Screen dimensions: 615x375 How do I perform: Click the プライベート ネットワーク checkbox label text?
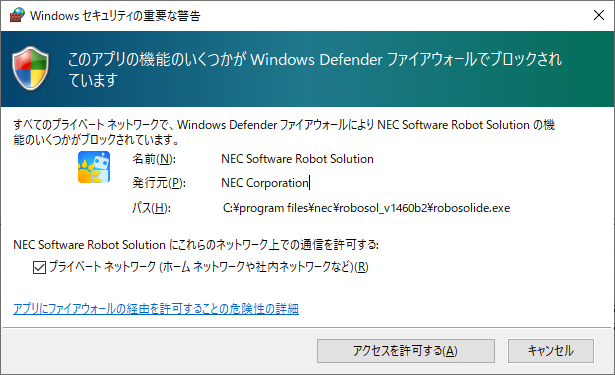click(208, 267)
